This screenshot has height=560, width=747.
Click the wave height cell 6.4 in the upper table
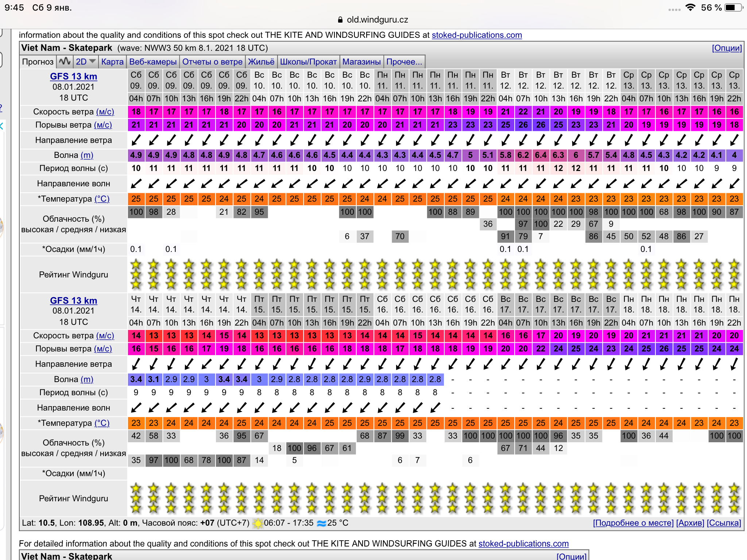click(541, 155)
